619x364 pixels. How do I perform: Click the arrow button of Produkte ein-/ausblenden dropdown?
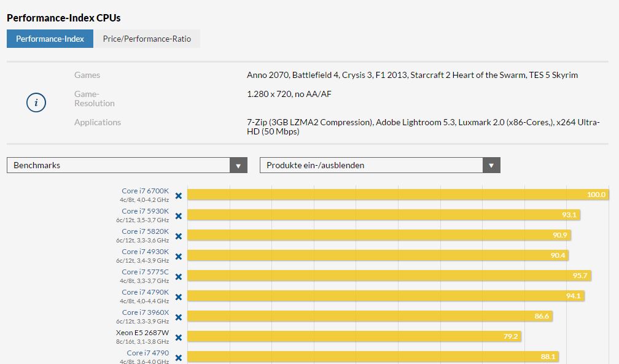491,165
